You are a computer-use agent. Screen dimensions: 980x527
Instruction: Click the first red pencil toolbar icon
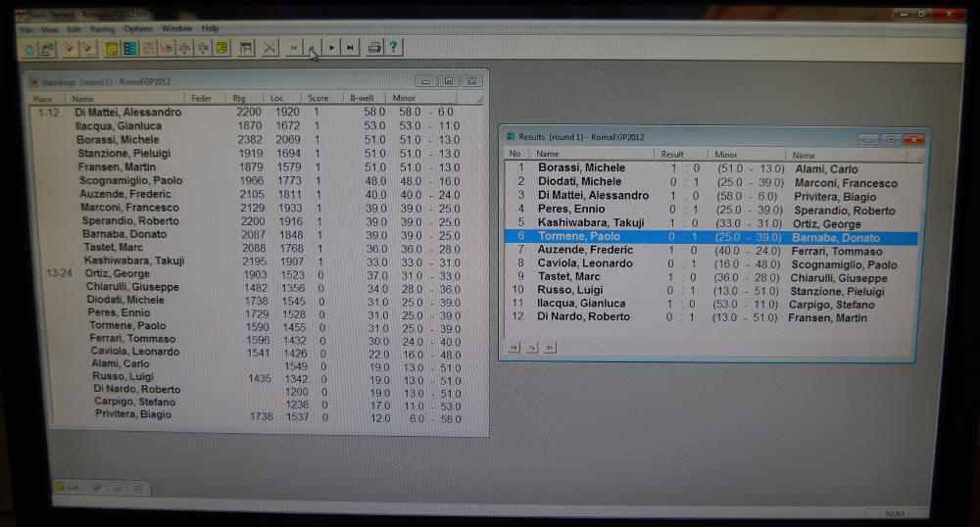pos(69,48)
